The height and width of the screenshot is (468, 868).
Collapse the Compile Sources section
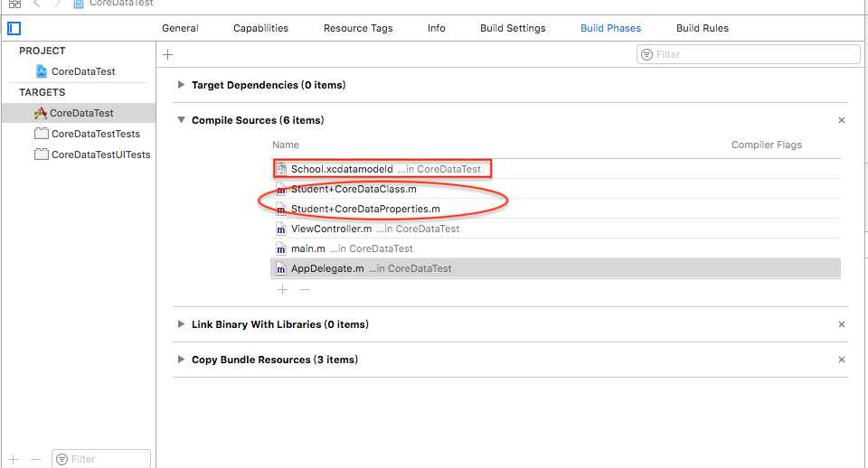[182, 120]
